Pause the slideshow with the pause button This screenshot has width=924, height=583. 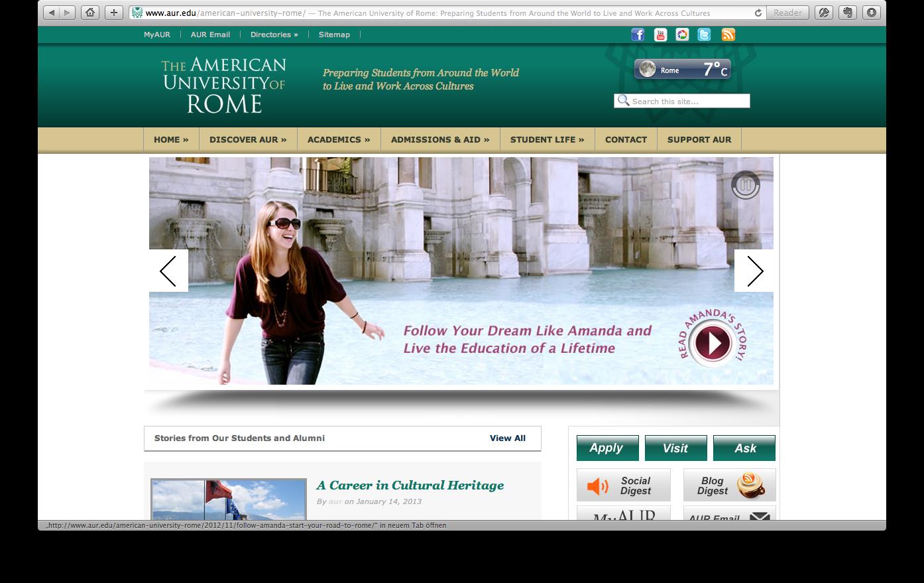[746, 185]
